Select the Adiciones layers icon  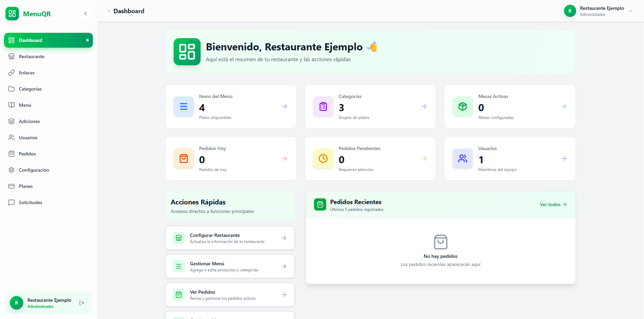pyautogui.click(x=11, y=121)
